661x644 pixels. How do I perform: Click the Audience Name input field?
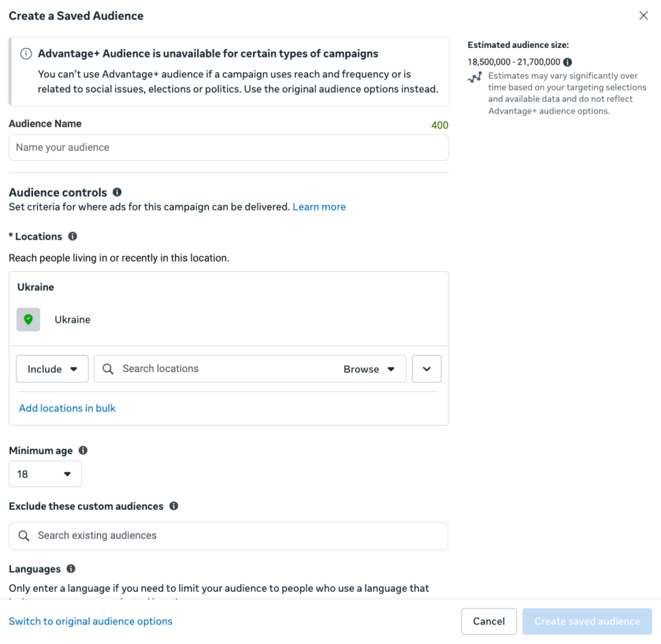(229, 147)
